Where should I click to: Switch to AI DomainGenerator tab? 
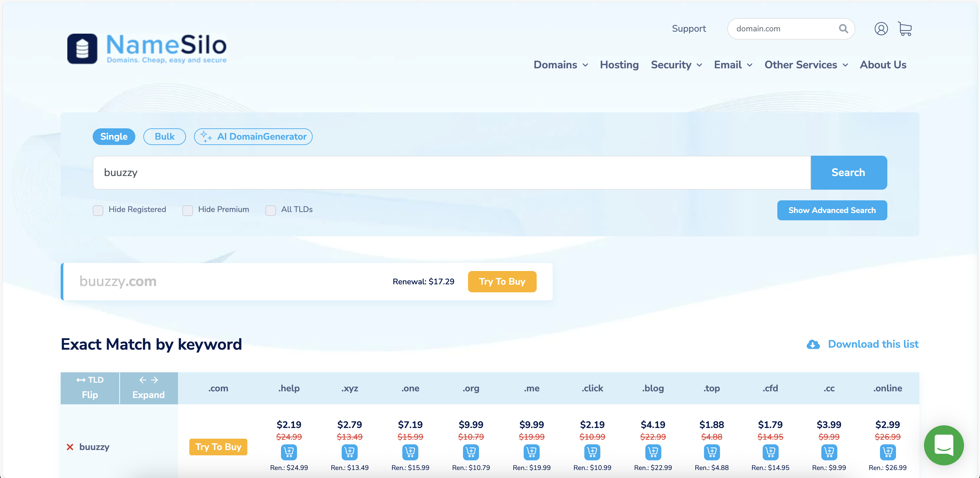(253, 137)
